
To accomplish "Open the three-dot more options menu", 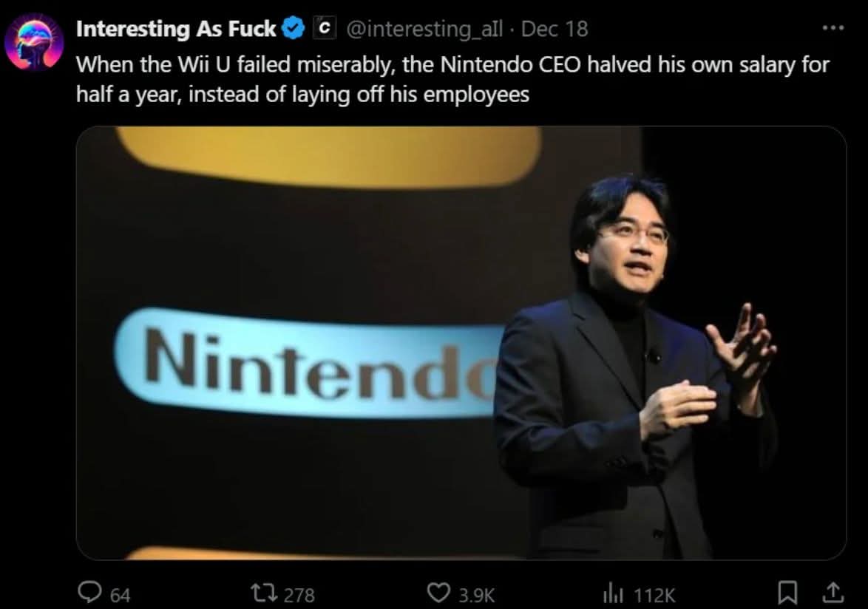I will (x=833, y=29).
